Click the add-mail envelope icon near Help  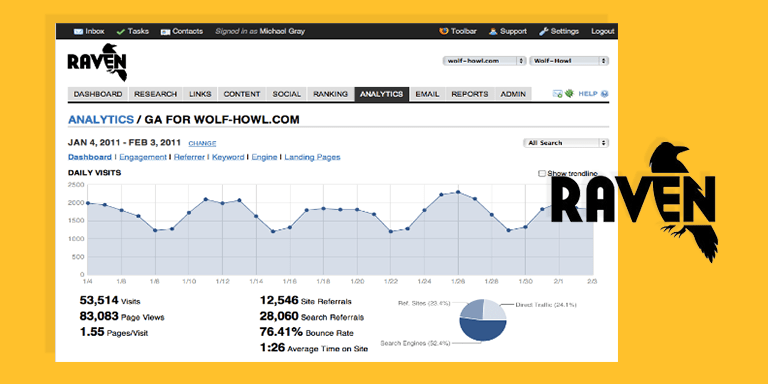(557, 94)
